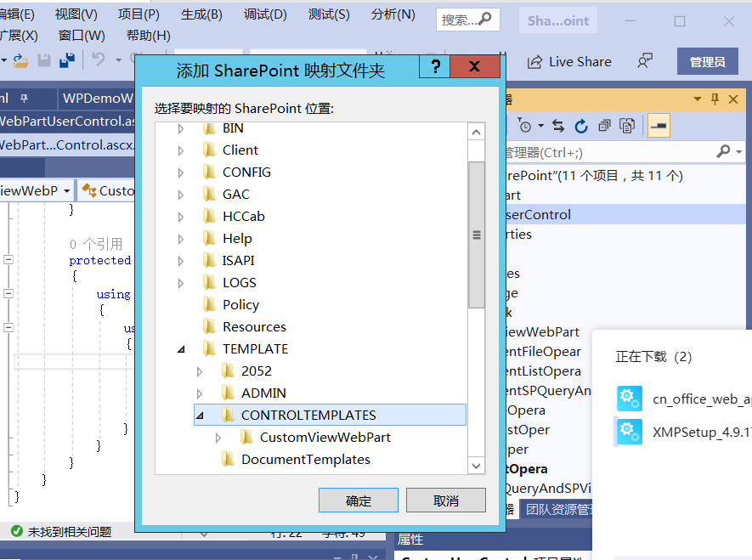The width and height of the screenshot is (752, 560).
Task: Open the 测试(S) menu
Action: (329, 14)
